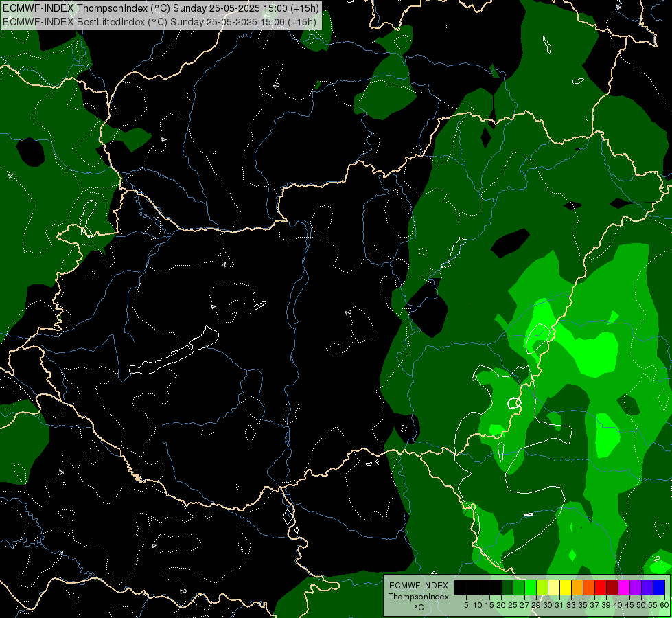
Task: Click the BestLiftedIndex title line in the header
Action: (x=159, y=22)
